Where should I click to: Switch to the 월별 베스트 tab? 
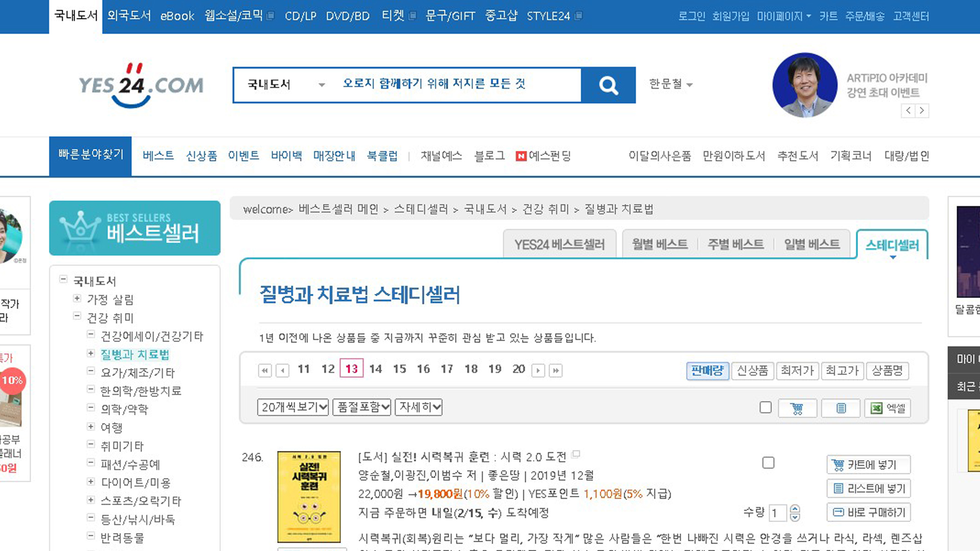(659, 244)
